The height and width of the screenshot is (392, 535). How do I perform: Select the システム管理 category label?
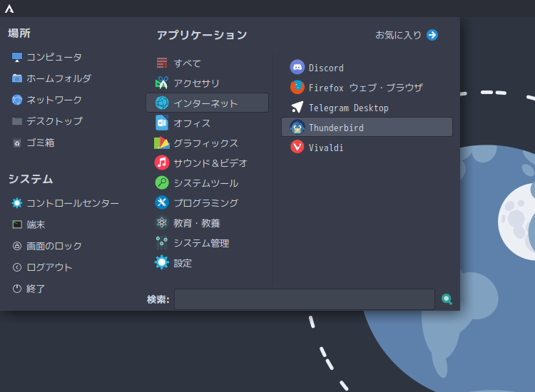(x=201, y=243)
